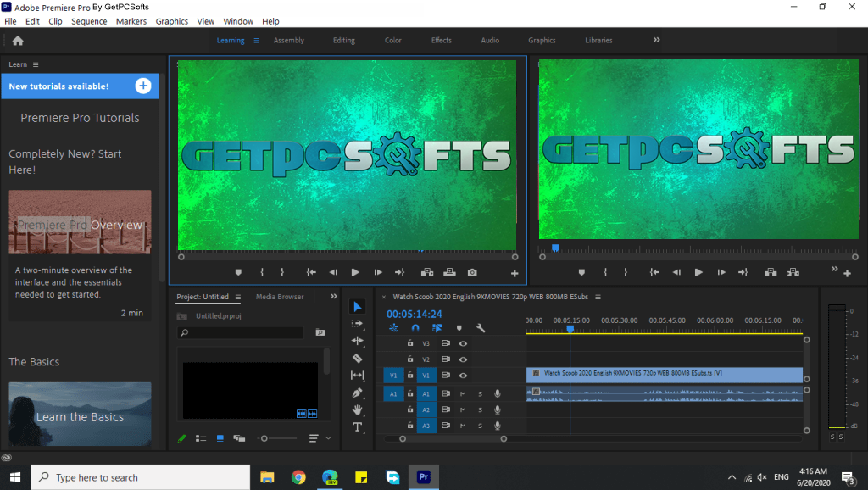This screenshot has width=868, height=490.
Task: Open the Project panel menu
Action: [237, 297]
